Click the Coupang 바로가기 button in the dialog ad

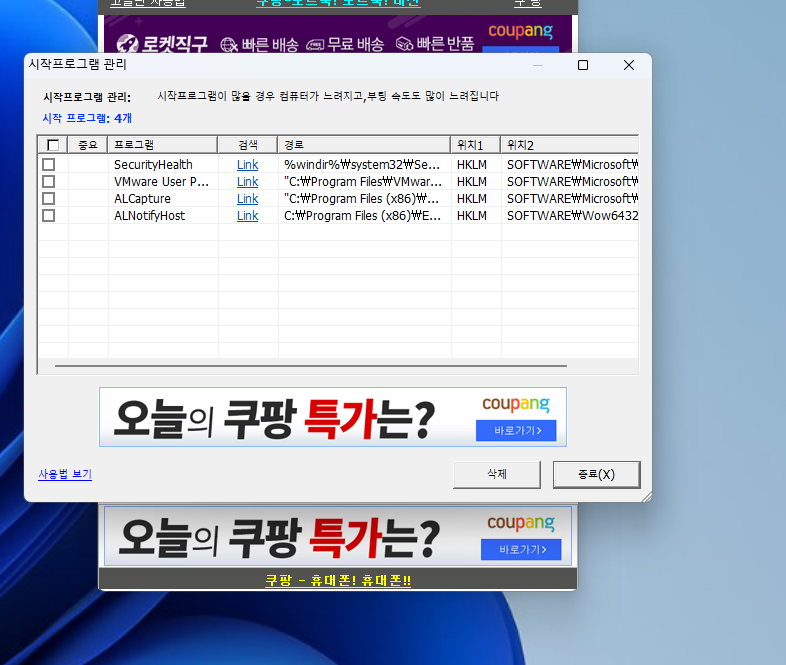(516, 430)
